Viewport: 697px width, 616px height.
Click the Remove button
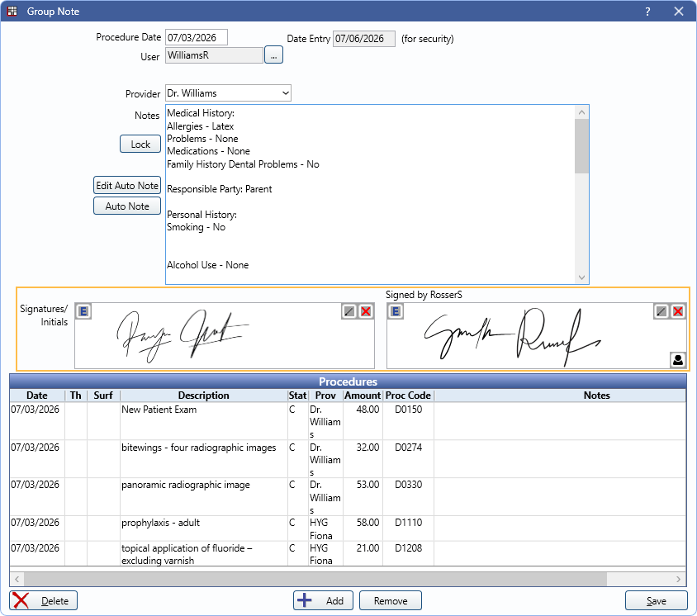pyautogui.click(x=391, y=601)
